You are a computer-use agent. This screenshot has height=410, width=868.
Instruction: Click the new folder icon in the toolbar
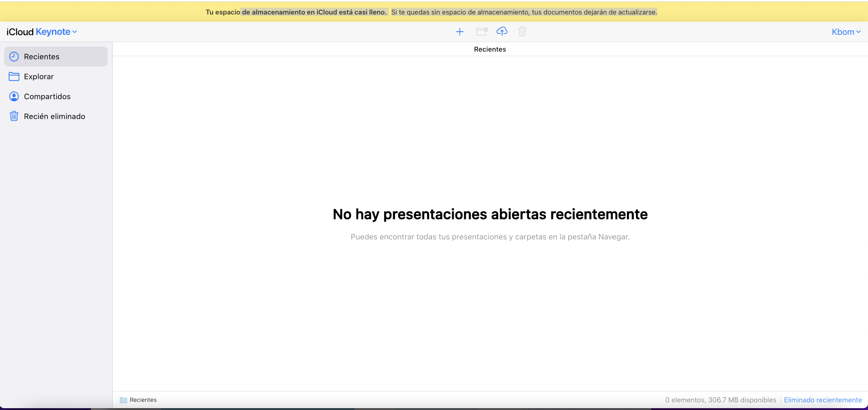tap(482, 32)
